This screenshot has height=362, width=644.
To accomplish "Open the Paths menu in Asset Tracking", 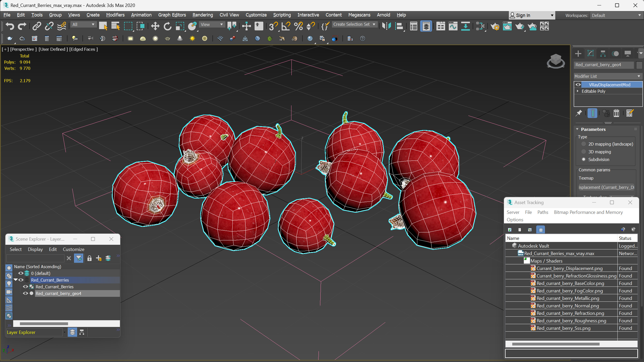I will pos(543,212).
